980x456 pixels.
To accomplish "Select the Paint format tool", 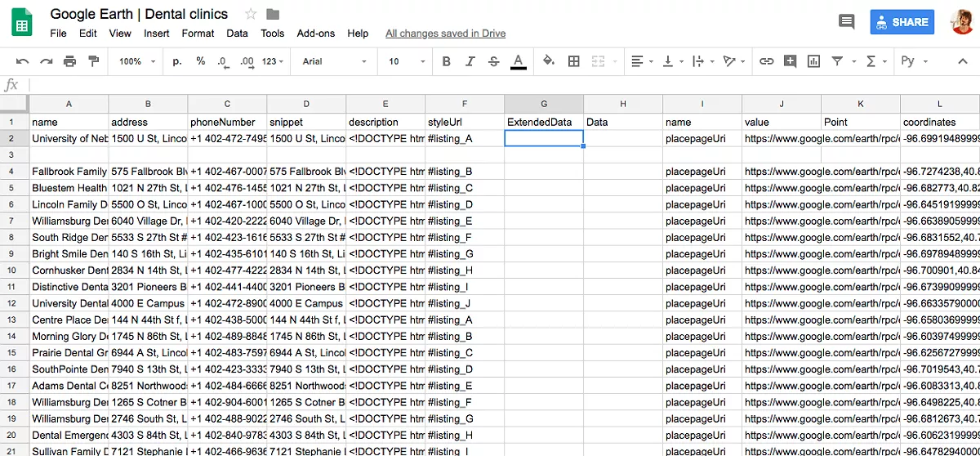I will coord(93,61).
